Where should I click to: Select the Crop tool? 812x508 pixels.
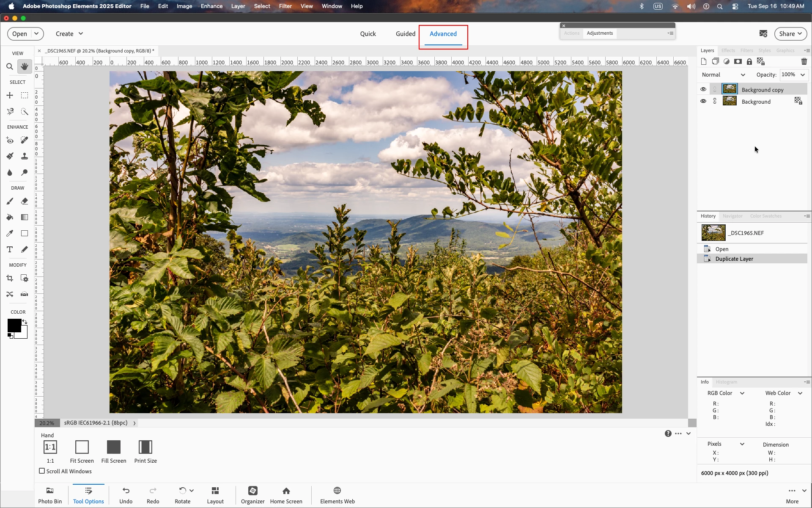tap(10, 278)
